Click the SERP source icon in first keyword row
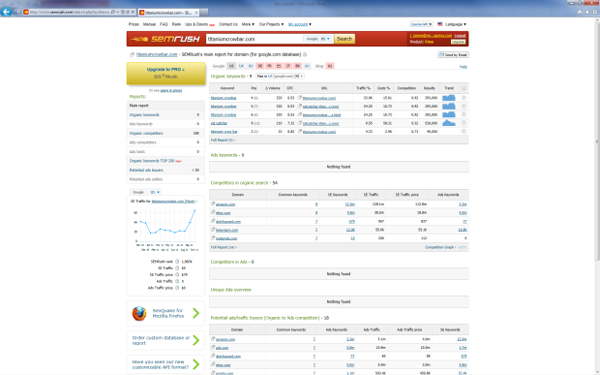 463,98
